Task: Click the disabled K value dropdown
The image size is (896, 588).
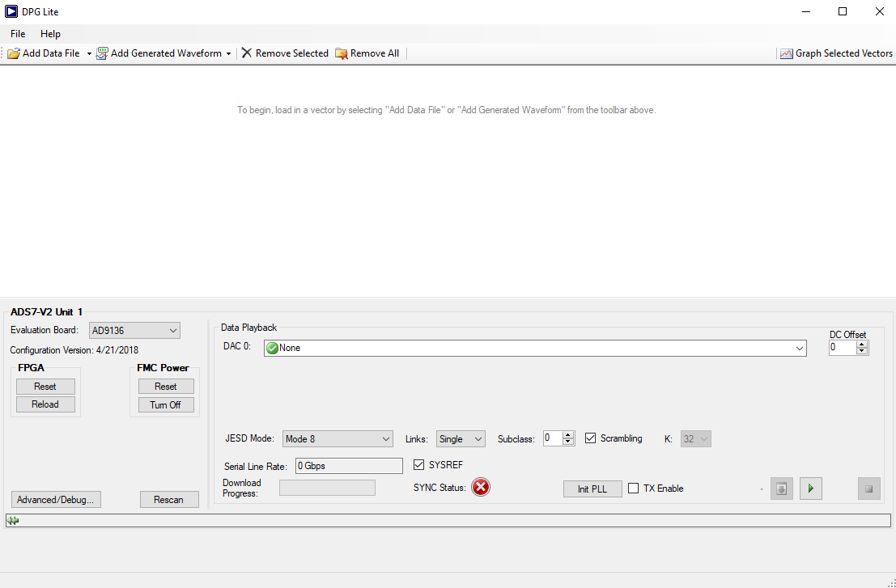Action: click(x=695, y=439)
